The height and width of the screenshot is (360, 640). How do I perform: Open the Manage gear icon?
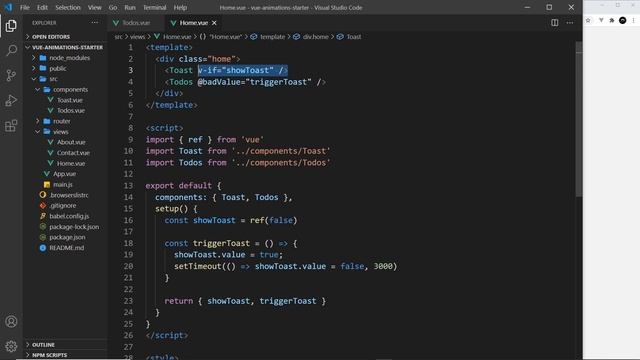point(11,346)
